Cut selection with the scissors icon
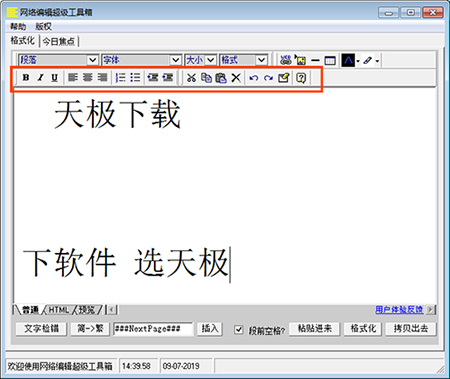 [x=191, y=78]
